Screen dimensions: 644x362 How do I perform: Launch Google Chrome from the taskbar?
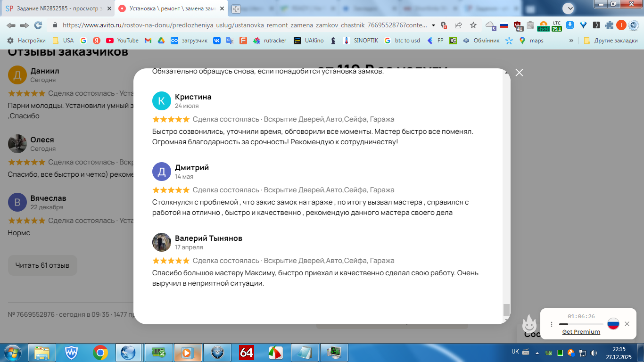click(100, 352)
